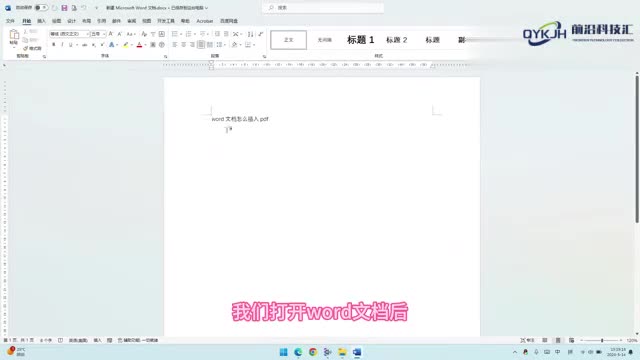This screenshot has width=640, height=360.
Task: Toggle Bold formatting
Action: click(53, 44)
